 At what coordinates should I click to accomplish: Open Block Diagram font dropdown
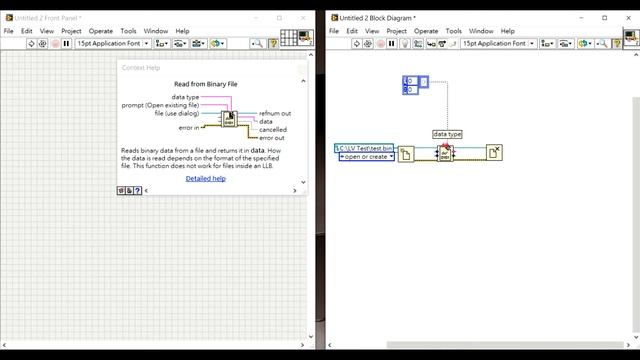pyautogui.click(x=498, y=43)
